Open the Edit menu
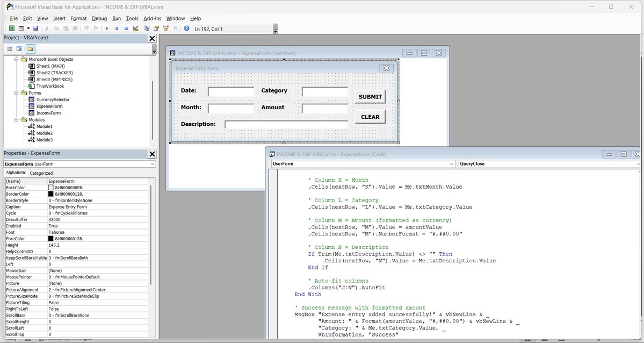The image size is (644, 343). click(x=27, y=18)
